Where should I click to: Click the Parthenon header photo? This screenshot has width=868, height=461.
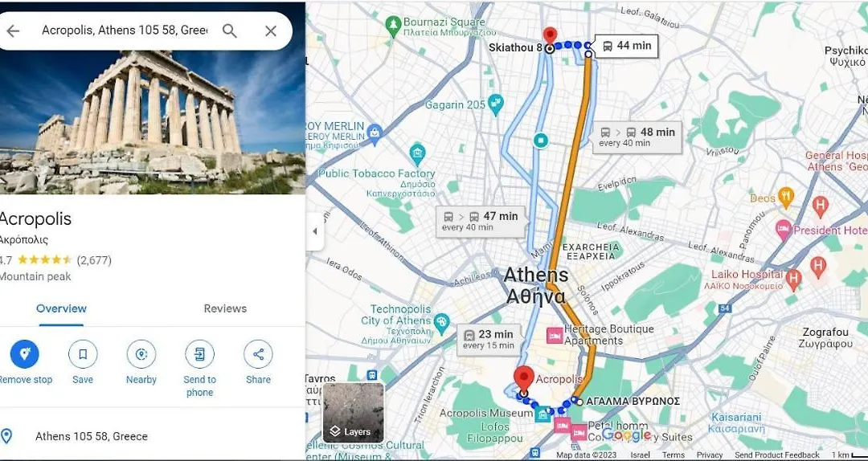point(152,122)
